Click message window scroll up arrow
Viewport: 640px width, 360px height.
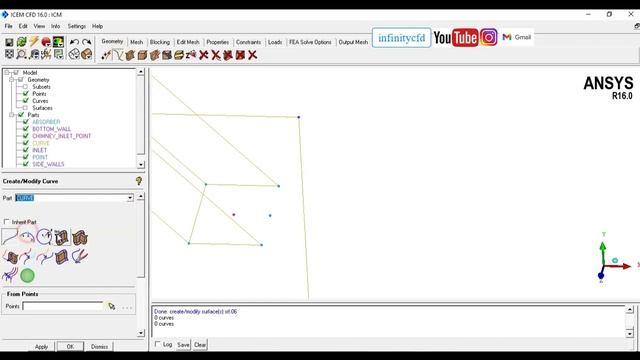click(x=630, y=310)
